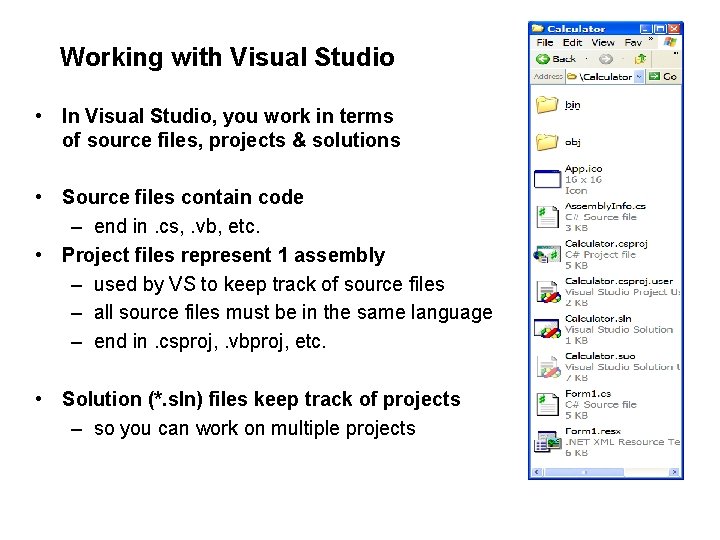Select the Calculator.csproj.user file icon
720x540 pixels.
[x=548, y=292]
